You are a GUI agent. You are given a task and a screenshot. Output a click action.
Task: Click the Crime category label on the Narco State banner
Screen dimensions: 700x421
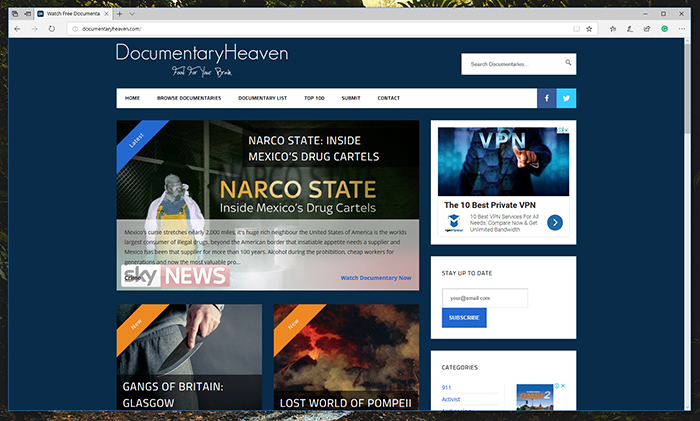(x=133, y=278)
